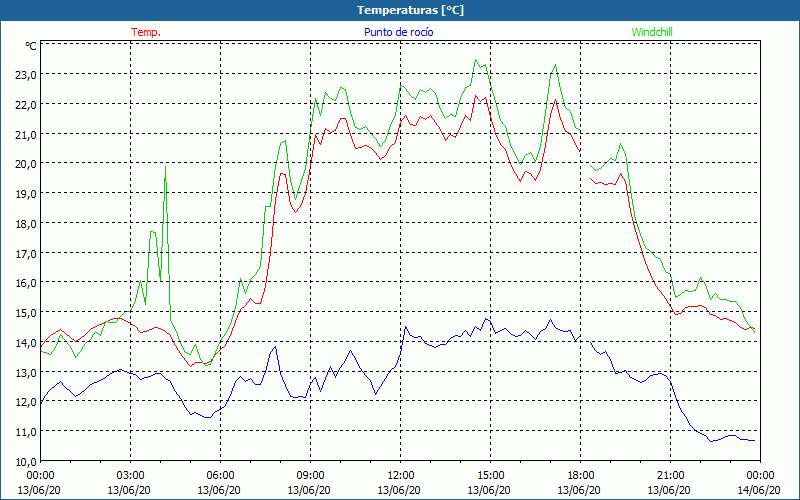Click the 18:00 time axis label
800x500 pixels.
click(581, 475)
